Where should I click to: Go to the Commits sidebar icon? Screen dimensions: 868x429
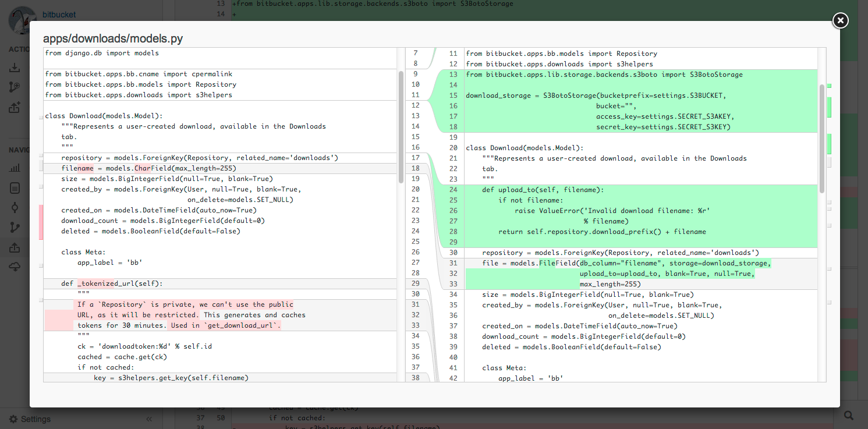click(15, 208)
